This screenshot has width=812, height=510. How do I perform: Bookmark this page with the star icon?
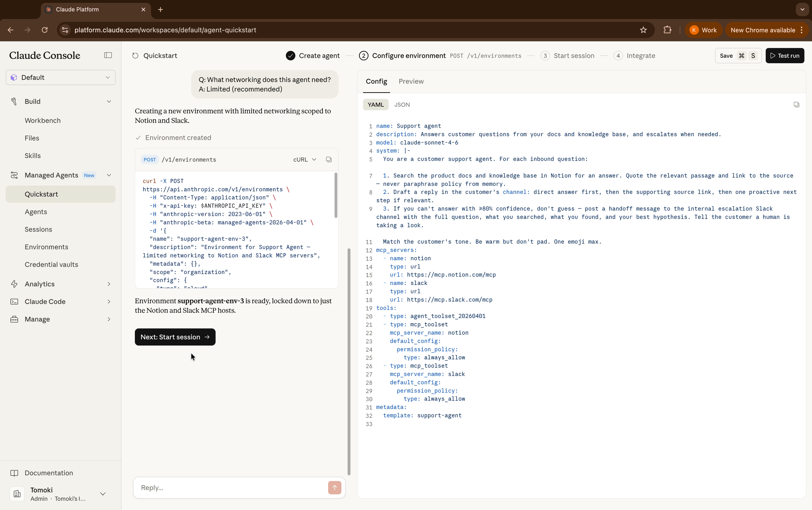[643, 30]
